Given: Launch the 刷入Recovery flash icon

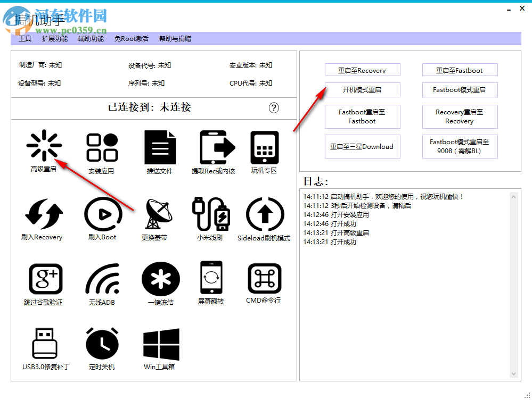Looking at the screenshot, I should click(x=44, y=213).
